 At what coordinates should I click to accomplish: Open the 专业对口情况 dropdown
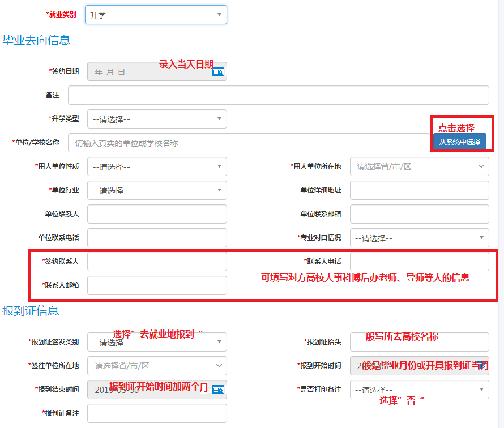pos(419,238)
